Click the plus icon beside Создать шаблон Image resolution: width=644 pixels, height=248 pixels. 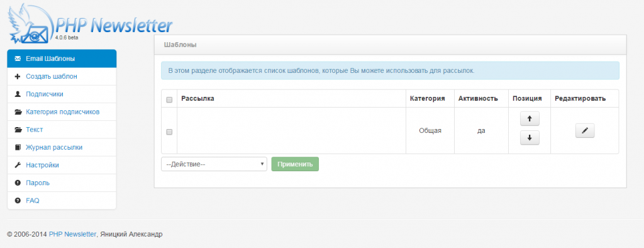tap(18, 77)
